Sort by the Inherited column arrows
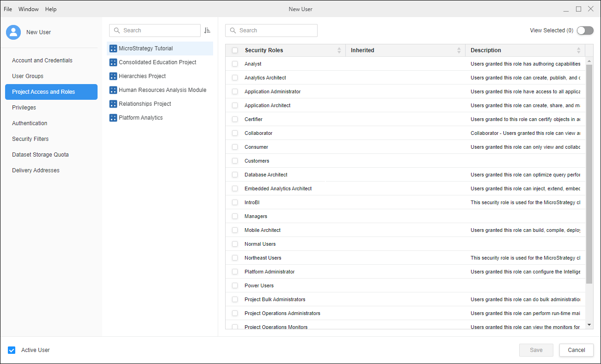Viewport: 601px width, 364px height. click(459, 50)
